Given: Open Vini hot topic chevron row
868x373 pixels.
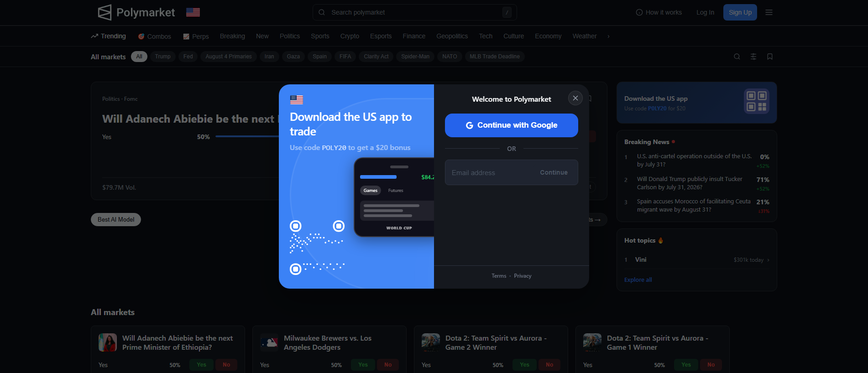Looking at the screenshot, I should coord(697,259).
